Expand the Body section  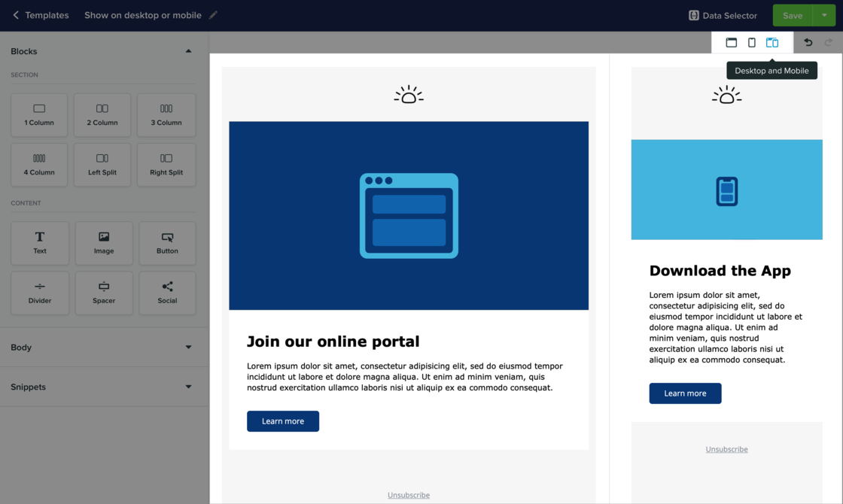(x=188, y=348)
